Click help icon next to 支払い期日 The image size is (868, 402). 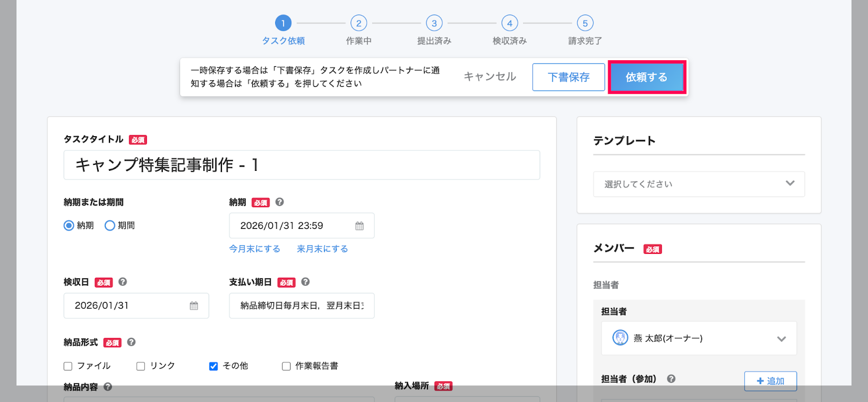tap(305, 282)
